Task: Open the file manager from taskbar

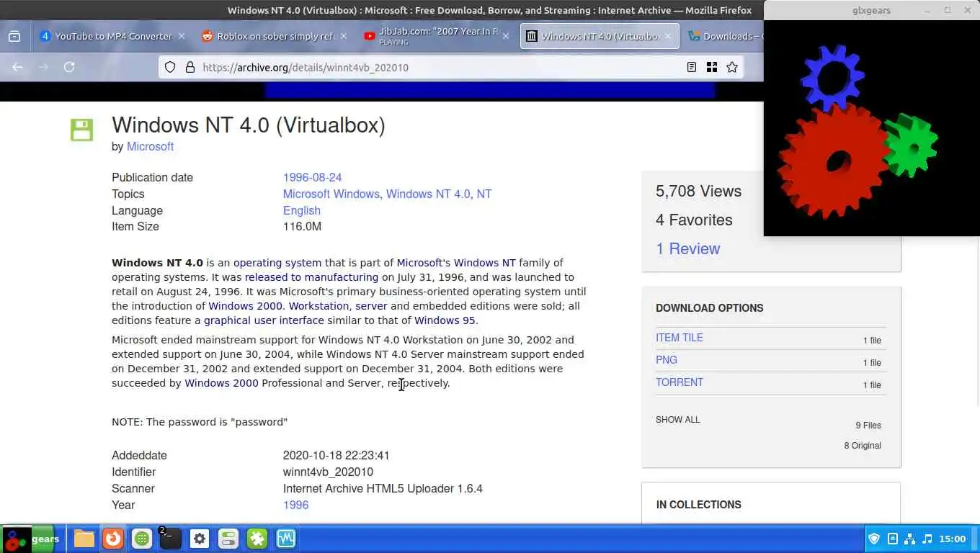Action: pyautogui.click(x=84, y=539)
